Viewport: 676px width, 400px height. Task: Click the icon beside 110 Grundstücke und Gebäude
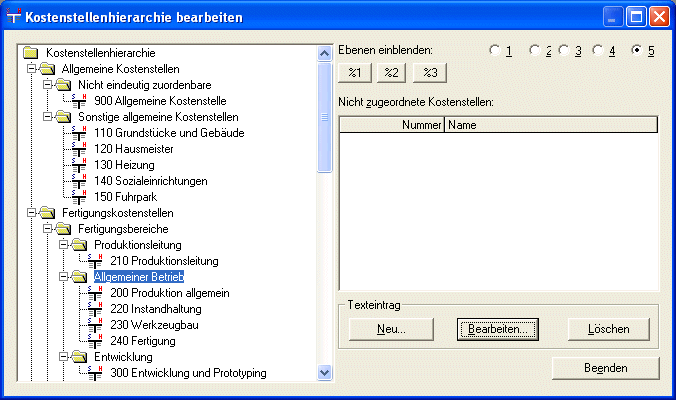(79, 133)
